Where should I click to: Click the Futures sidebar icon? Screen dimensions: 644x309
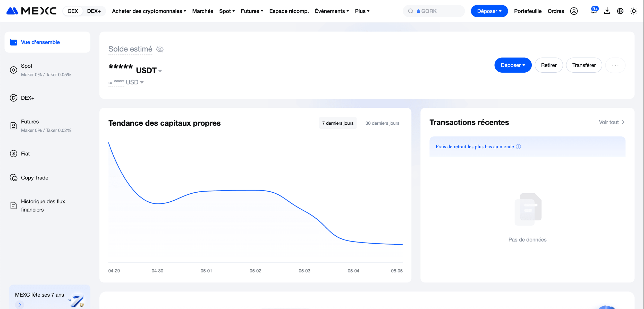tap(13, 126)
